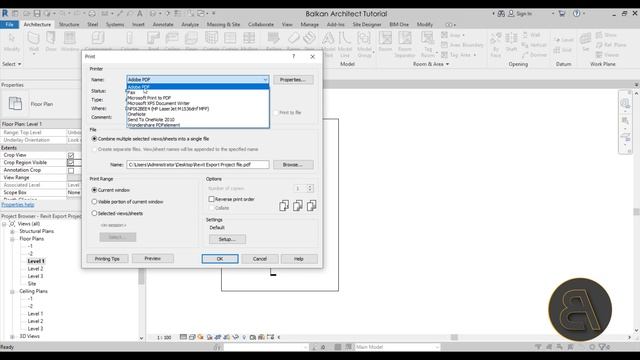
Task: Open the File menu tab
Action: (9, 24)
